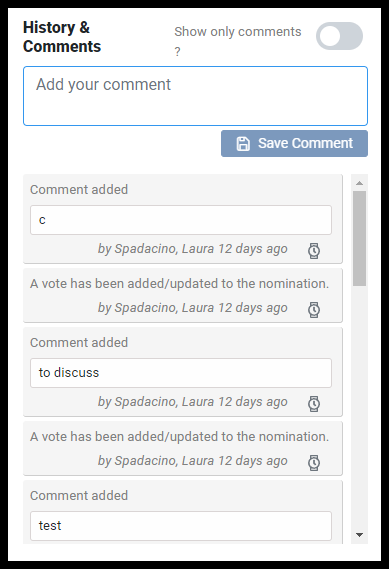Click the watch icon on second vote entry
Screen dimensions: 389x569
(314, 462)
